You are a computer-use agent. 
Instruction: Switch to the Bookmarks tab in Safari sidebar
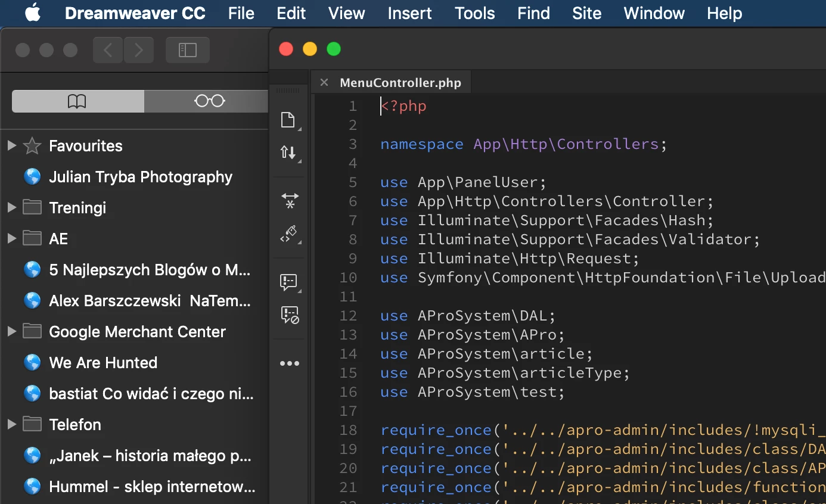click(77, 101)
